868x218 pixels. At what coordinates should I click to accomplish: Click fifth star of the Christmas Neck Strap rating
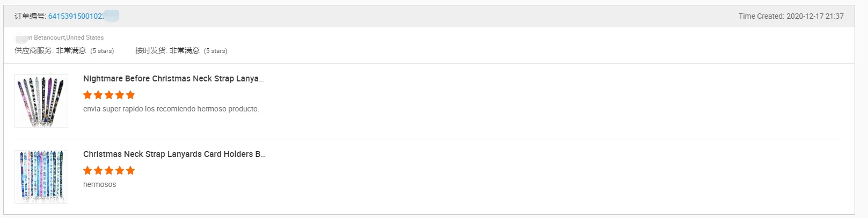click(130, 171)
